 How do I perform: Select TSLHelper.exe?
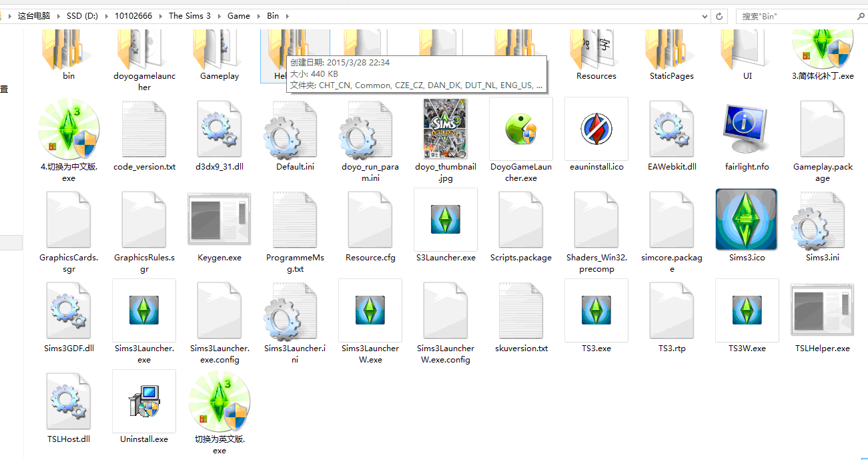coord(823,317)
